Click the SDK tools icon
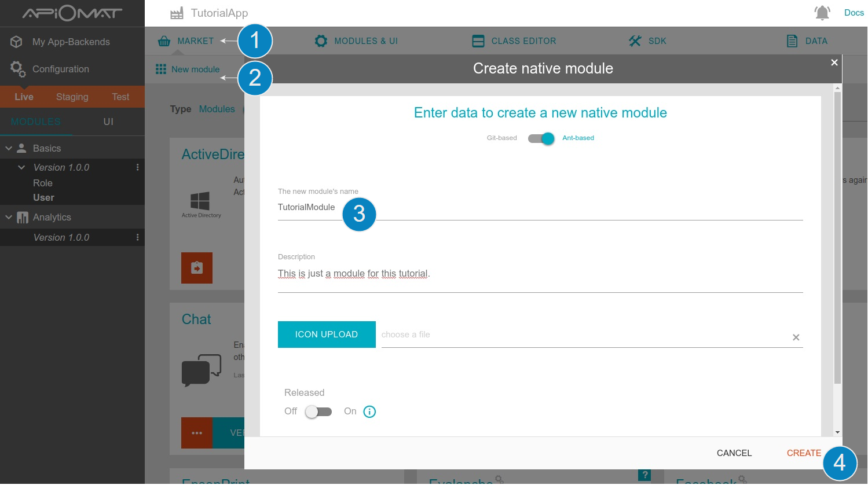868x485 pixels. 635,41
